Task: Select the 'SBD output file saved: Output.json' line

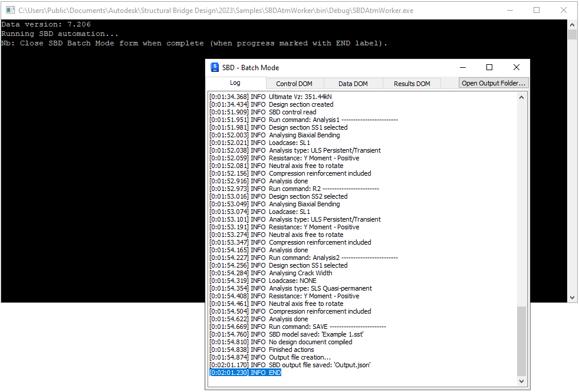Action: tap(290, 365)
